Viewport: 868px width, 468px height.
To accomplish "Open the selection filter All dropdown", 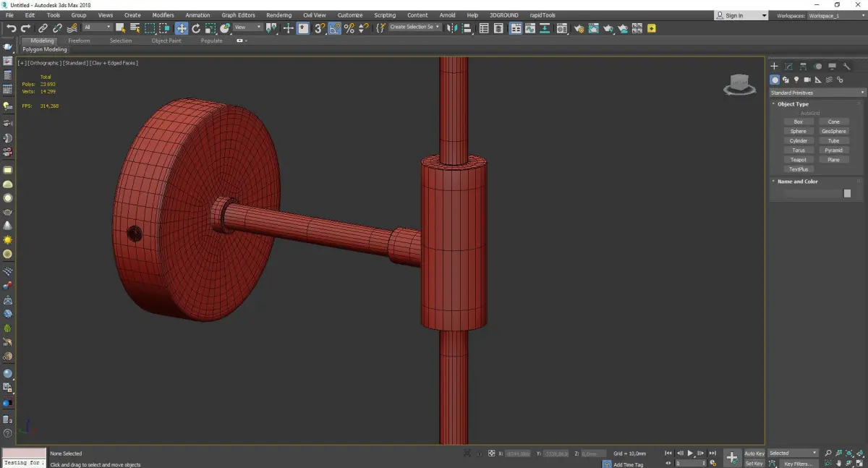I will [97, 27].
